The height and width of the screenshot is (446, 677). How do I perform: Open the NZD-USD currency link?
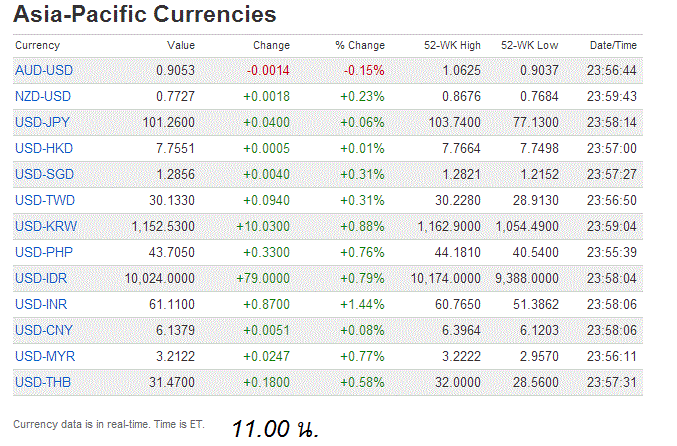pos(44,96)
